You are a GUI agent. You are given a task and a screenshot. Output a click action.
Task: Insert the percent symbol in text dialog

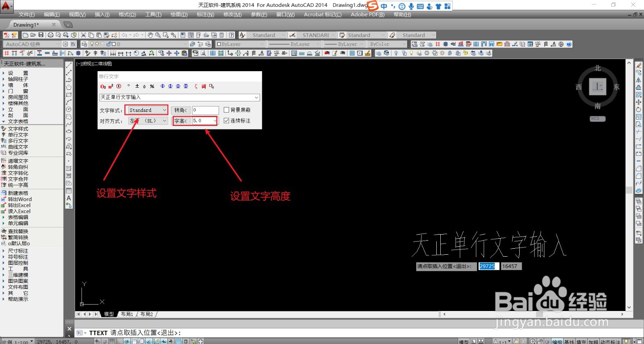[152, 86]
